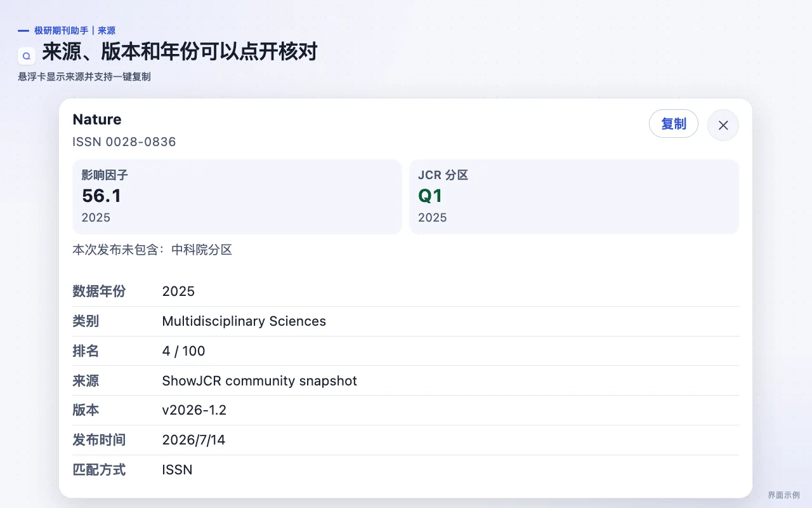
Task: Select the "ISSN" value in the 匹配方式 row
Action: pos(177,470)
